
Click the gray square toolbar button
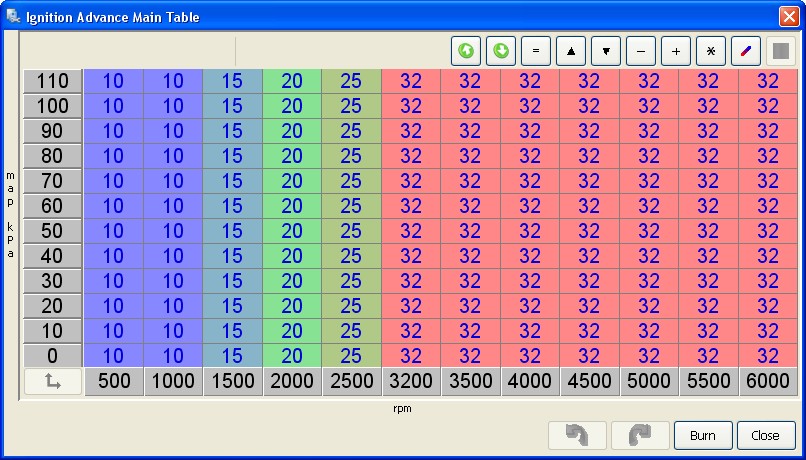[781, 51]
